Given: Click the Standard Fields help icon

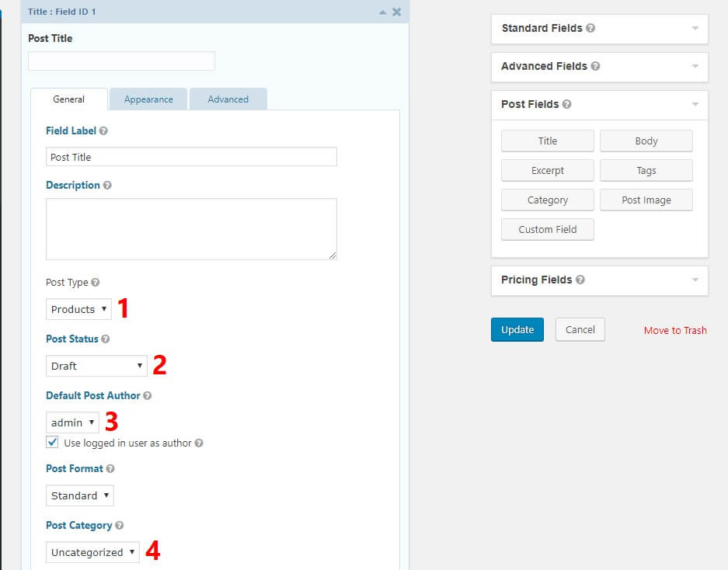Looking at the screenshot, I should [590, 28].
